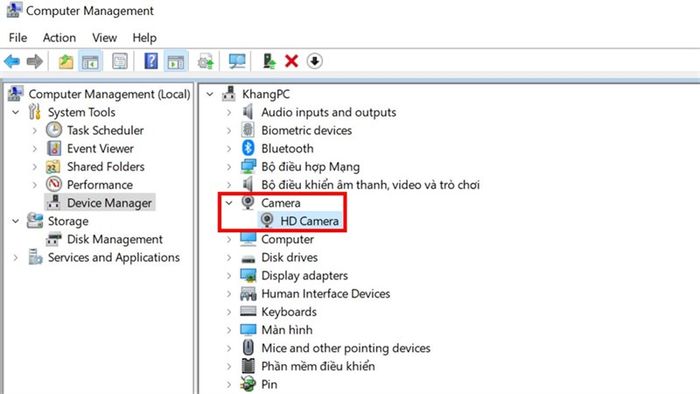Click the red X Uninstall device icon

coord(292,61)
